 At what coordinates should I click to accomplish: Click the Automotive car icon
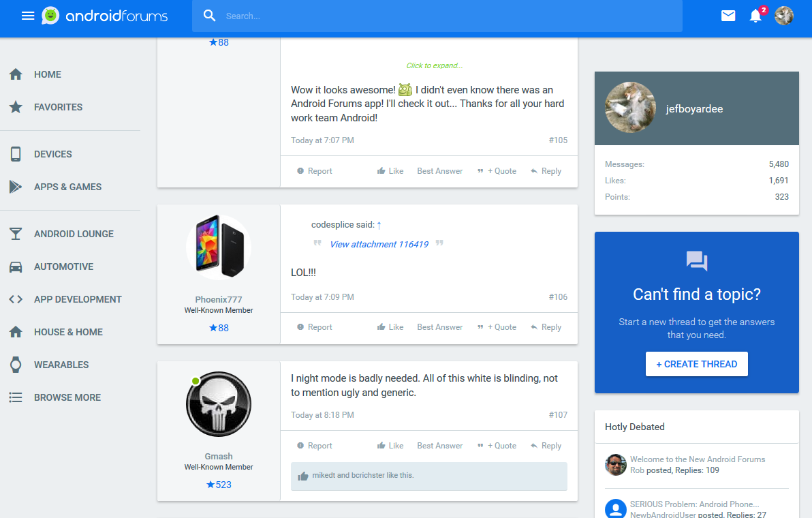coord(16,266)
